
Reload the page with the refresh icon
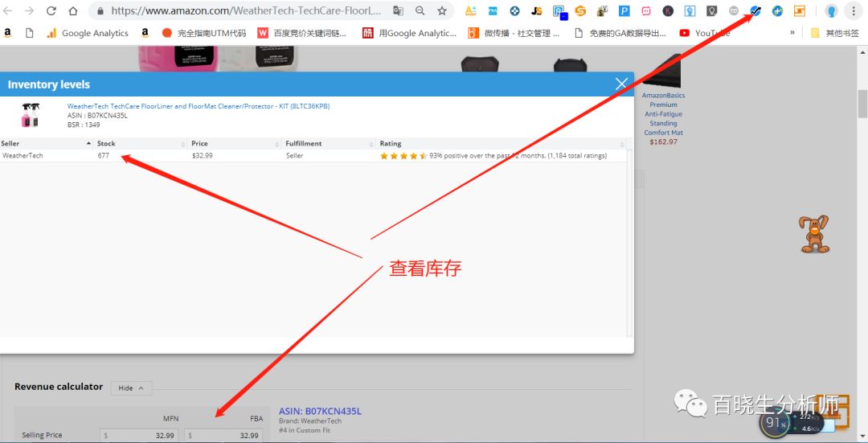51,10
